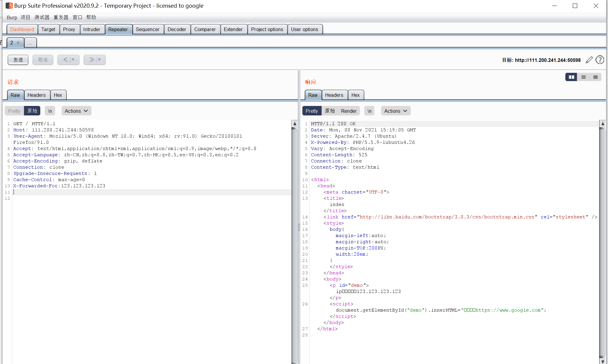Viewport: 608px width, 364px height.
Task: Switch to Sequencer tab
Action: point(148,29)
